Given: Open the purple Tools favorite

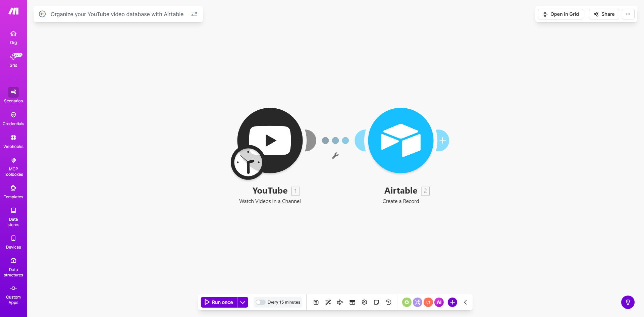Looking at the screenshot, I should pos(418,302).
